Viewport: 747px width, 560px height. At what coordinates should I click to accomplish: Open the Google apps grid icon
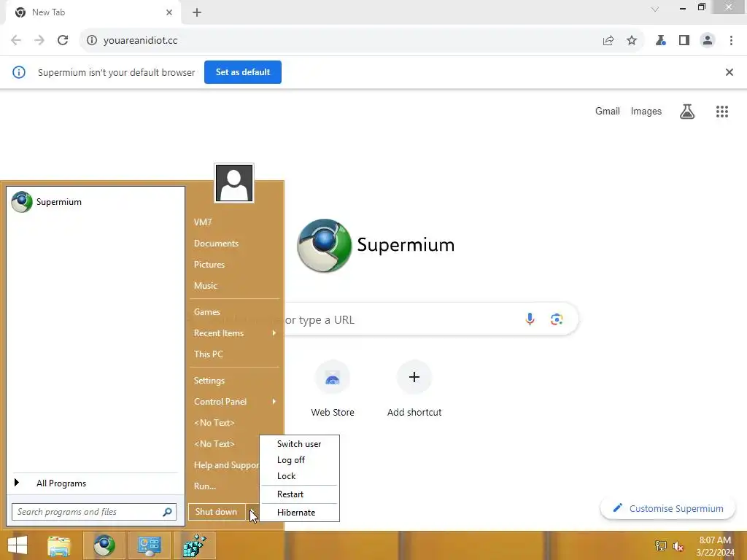(x=722, y=112)
